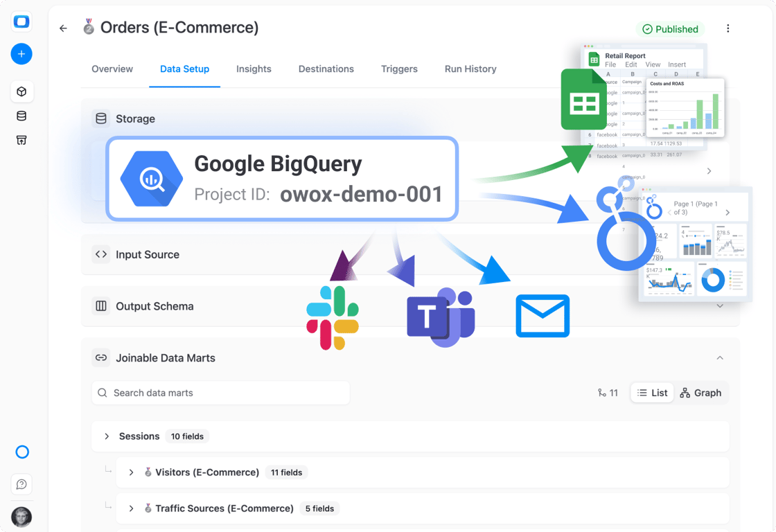Image resolution: width=776 pixels, height=532 pixels.
Task: Go to the Destinations tab
Action: pyautogui.click(x=326, y=69)
